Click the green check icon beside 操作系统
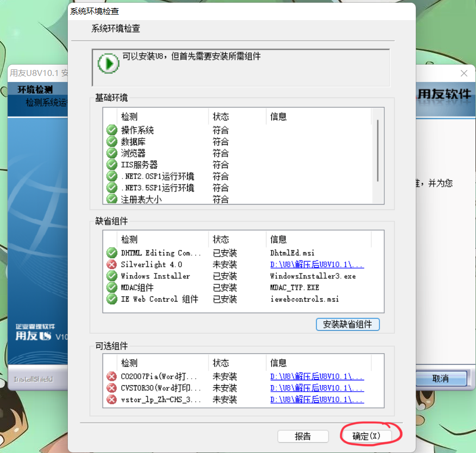This screenshot has height=453, width=476. click(x=112, y=130)
